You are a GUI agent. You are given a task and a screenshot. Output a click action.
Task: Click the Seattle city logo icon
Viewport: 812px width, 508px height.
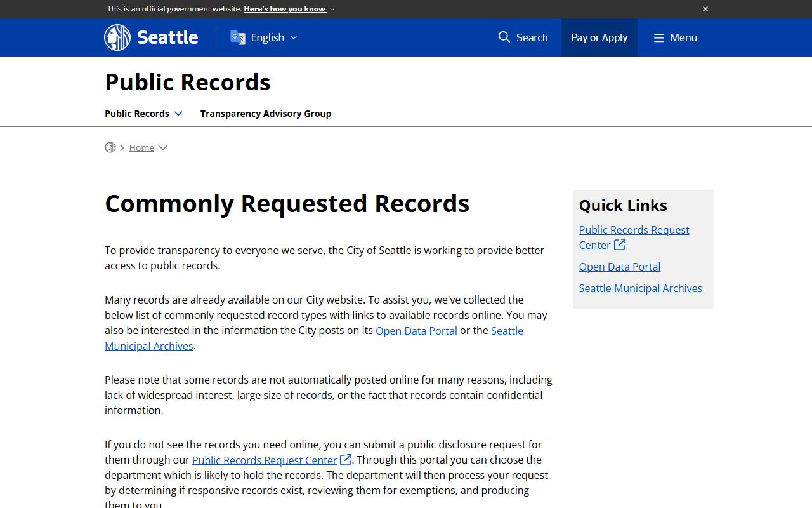pos(117,37)
